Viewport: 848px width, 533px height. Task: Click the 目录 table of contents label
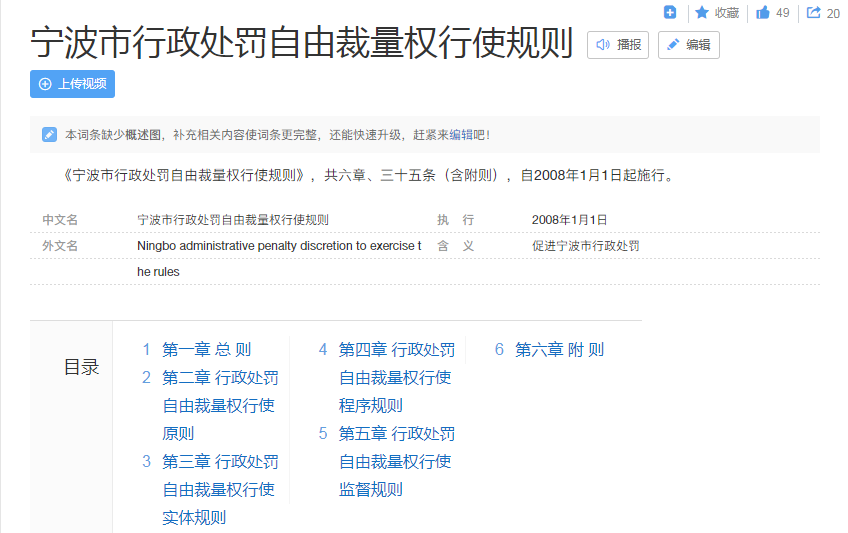81,368
